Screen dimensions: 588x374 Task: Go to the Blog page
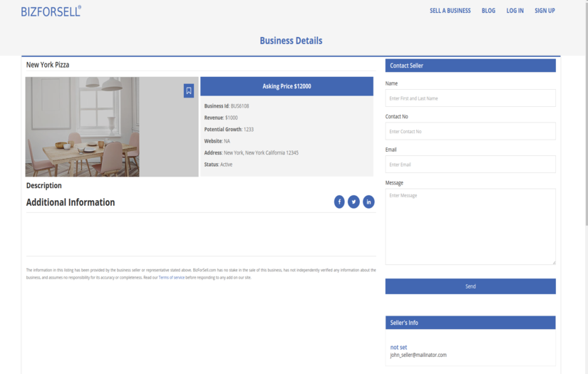point(488,11)
